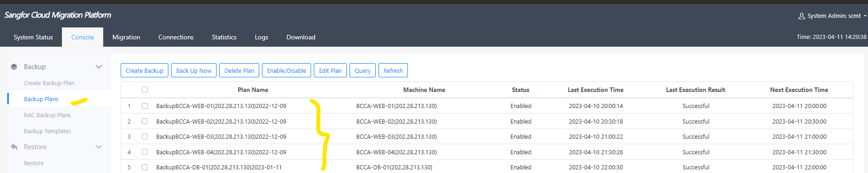The image size is (868, 173).
Task: Select checkbox for BackupBCCA-DB-01 plan
Action: pos(145,167)
